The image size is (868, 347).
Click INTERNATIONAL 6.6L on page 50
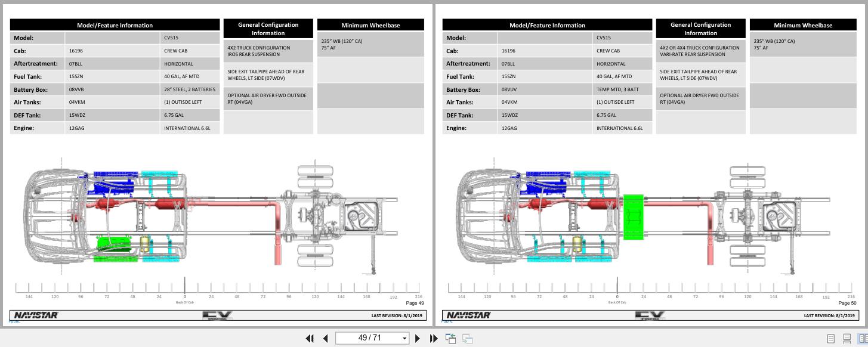pos(619,128)
